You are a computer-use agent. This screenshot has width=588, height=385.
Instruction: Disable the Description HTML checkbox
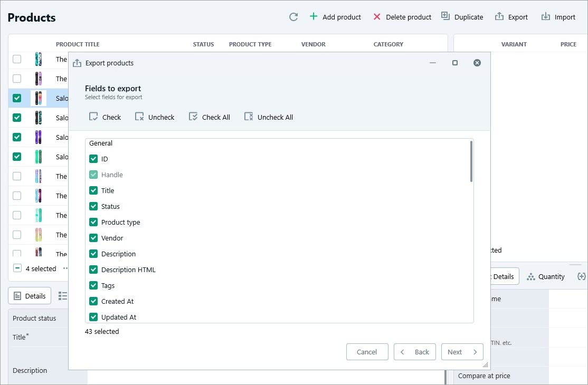[93, 269]
